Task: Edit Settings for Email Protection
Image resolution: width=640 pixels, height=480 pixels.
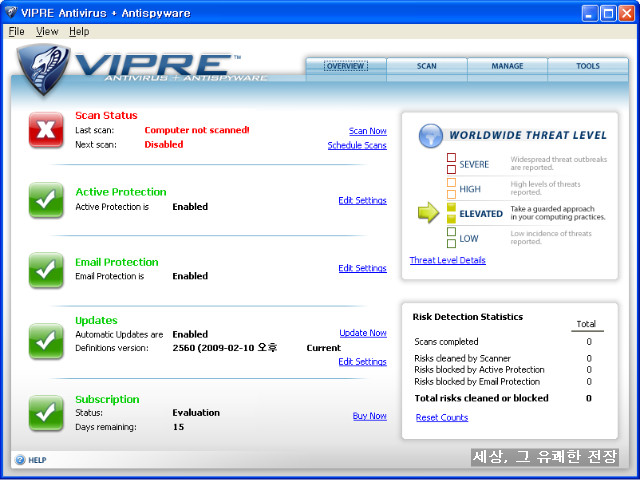Action: pyautogui.click(x=362, y=268)
